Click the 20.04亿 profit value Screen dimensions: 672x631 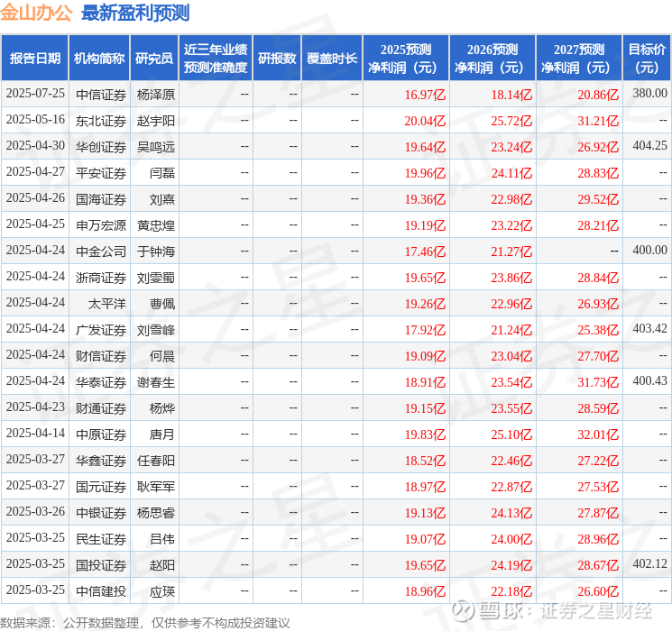click(x=425, y=121)
